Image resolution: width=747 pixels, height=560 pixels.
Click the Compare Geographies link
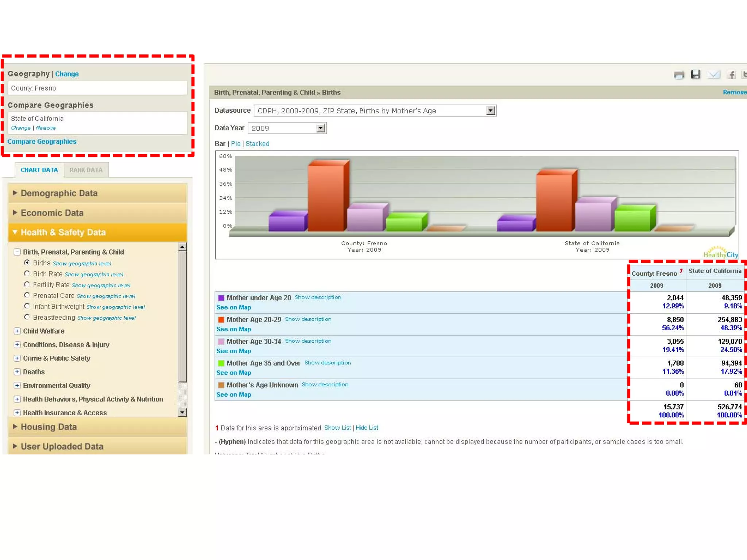(x=42, y=141)
